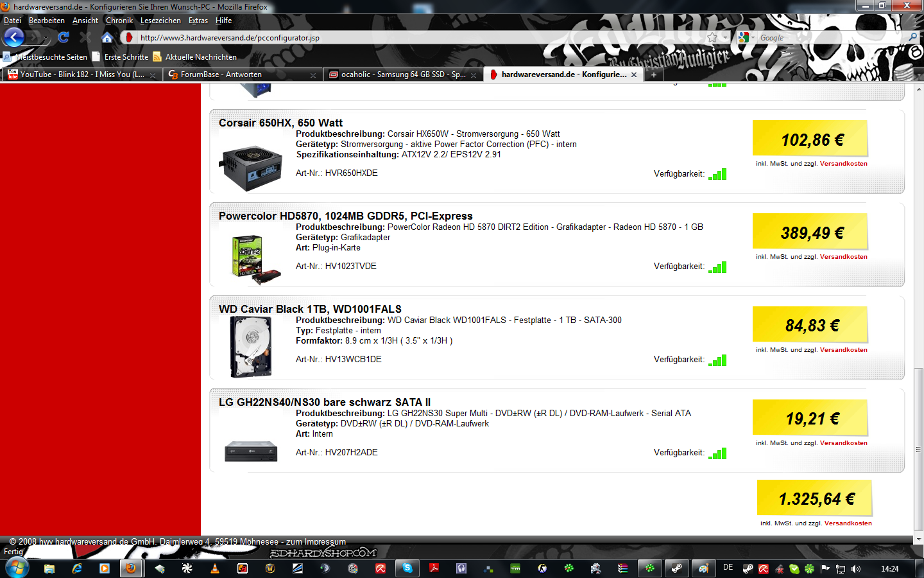Open Steam from the taskbar

pos(676,568)
